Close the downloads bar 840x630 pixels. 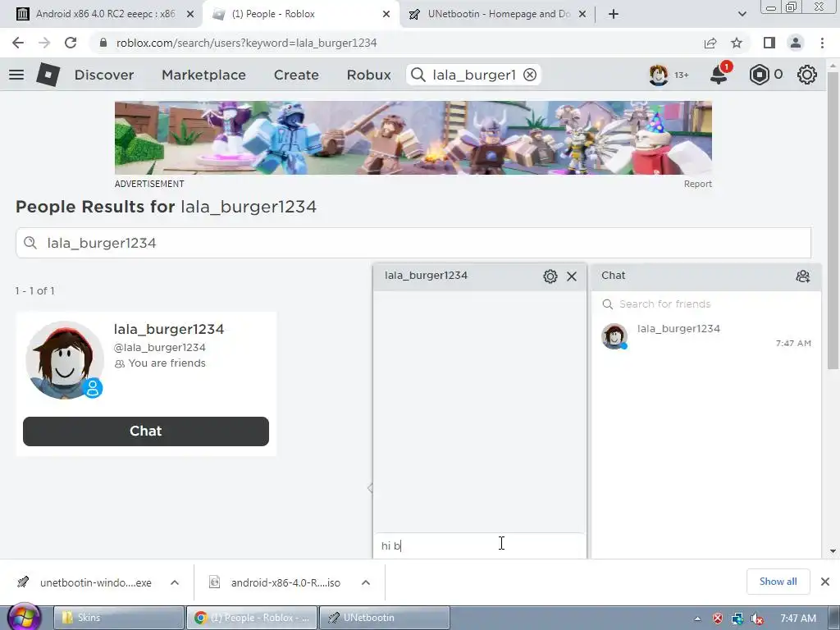click(x=825, y=582)
